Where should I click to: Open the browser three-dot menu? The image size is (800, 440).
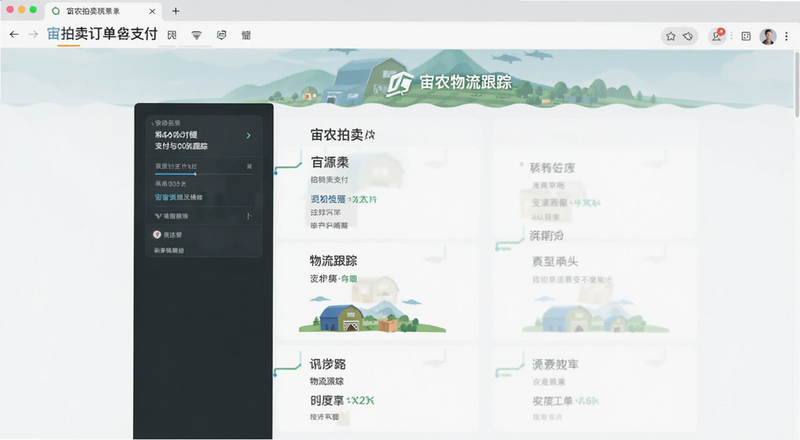tap(786, 36)
